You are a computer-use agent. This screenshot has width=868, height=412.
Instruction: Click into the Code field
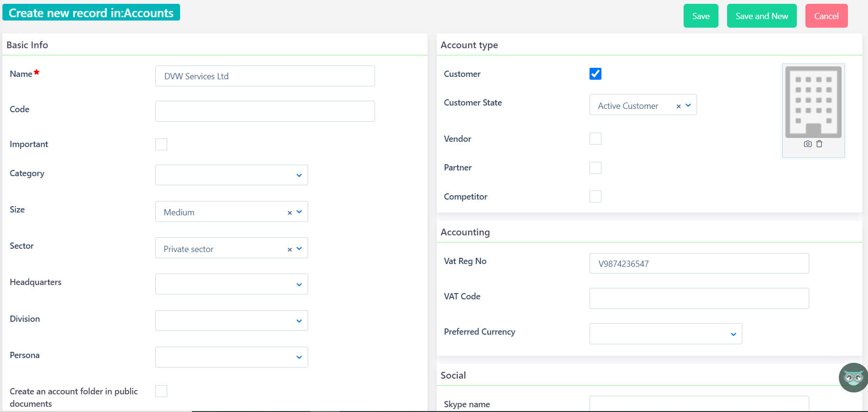point(265,111)
